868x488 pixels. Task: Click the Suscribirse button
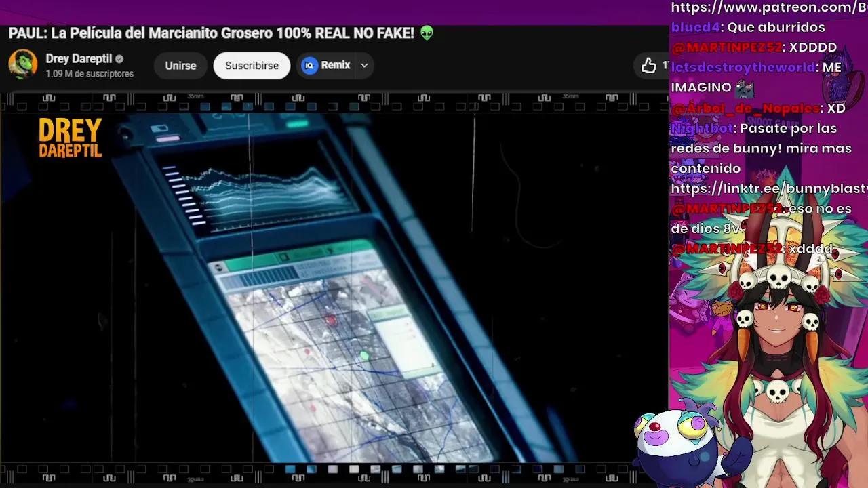[x=252, y=66]
